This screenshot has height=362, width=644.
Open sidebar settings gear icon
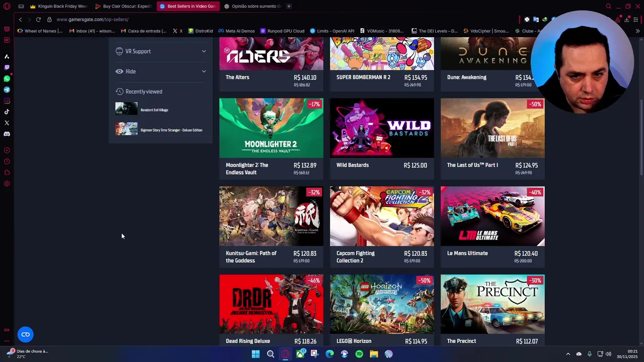pos(7,184)
